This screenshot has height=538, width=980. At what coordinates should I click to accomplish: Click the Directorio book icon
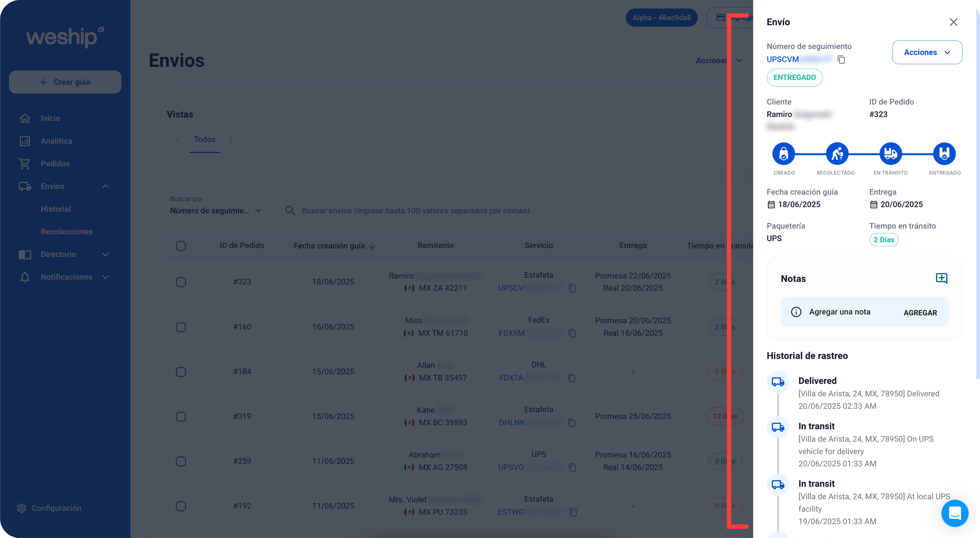pos(25,254)
